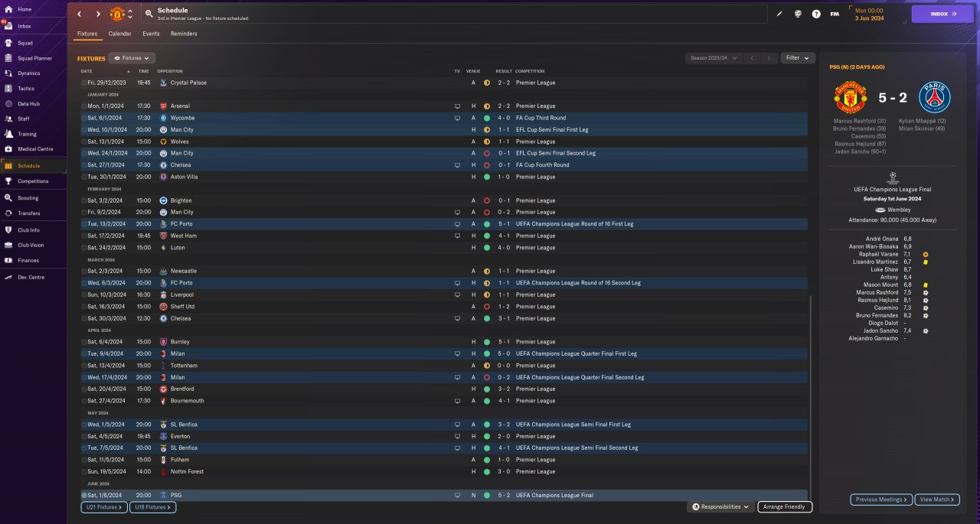
Task: Click the purple Inbox continue button
Action: point(942,14)
